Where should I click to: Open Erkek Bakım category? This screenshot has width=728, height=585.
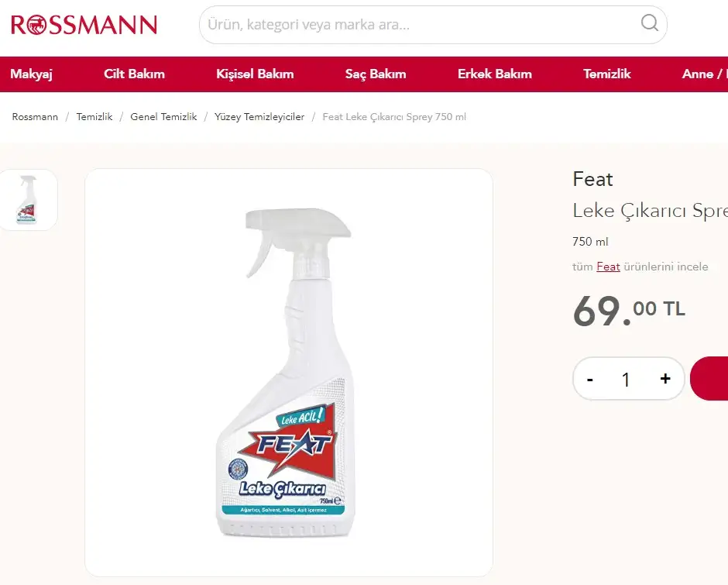pos(494,74)
